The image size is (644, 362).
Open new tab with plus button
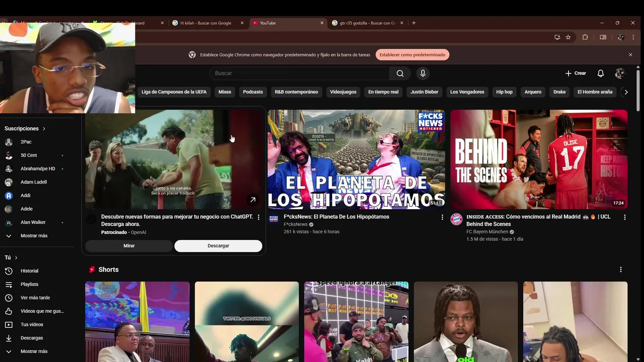click(x=414, y=23)
